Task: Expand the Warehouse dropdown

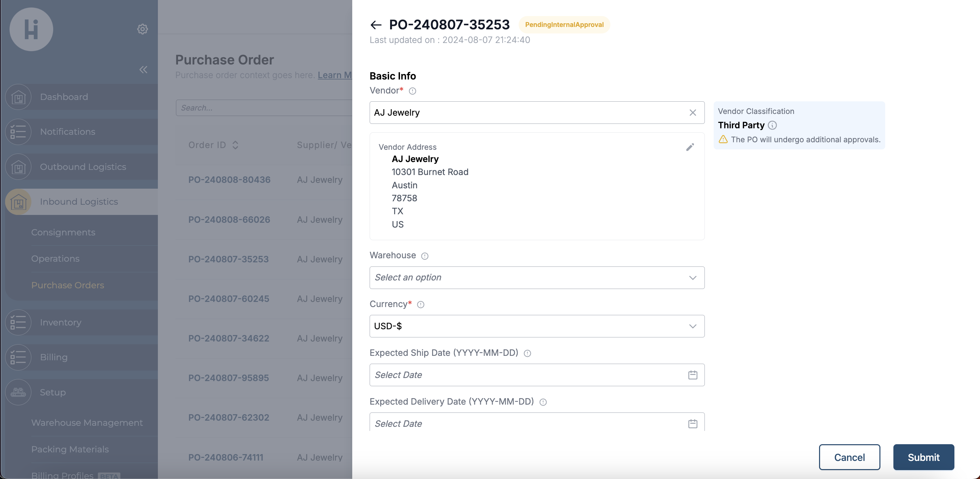Action: click(537, 278)
